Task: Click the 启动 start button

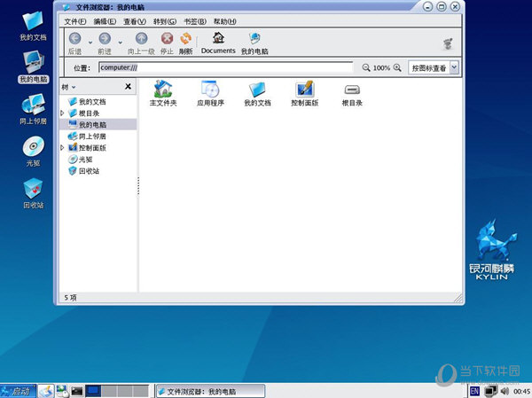Action: 18,391
